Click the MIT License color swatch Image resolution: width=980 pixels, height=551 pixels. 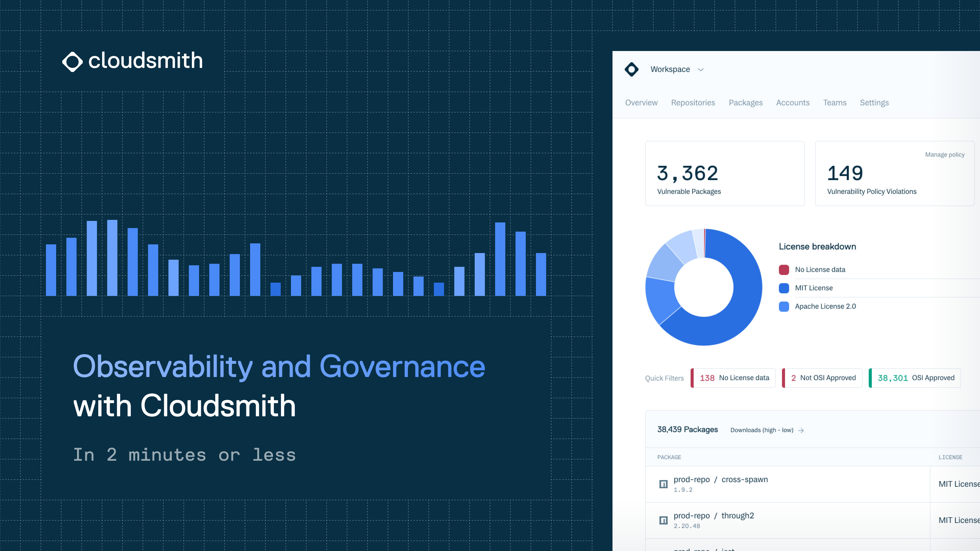pyautogui.click(x=784, y=288)
